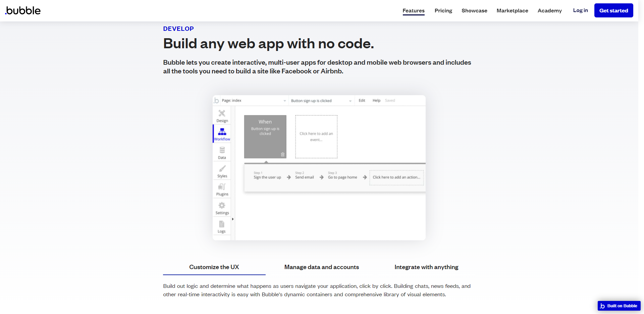Screen dimensions: 644x314
Task: Click the small Bubble icon beside Page: index
Action: pos(217,101)
